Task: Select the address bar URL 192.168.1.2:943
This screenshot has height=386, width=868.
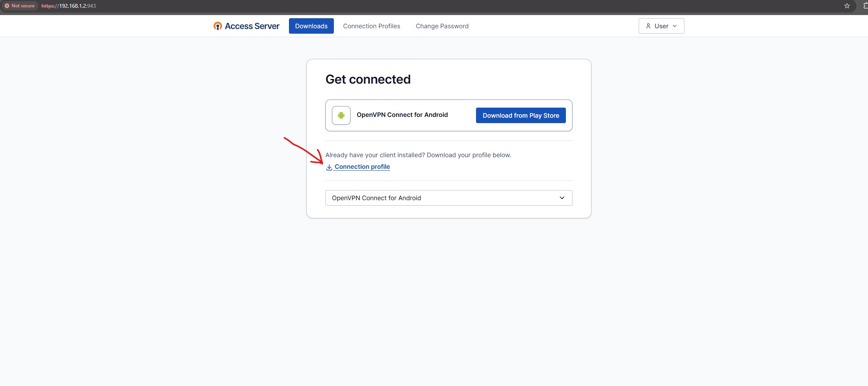Action: 69,6
